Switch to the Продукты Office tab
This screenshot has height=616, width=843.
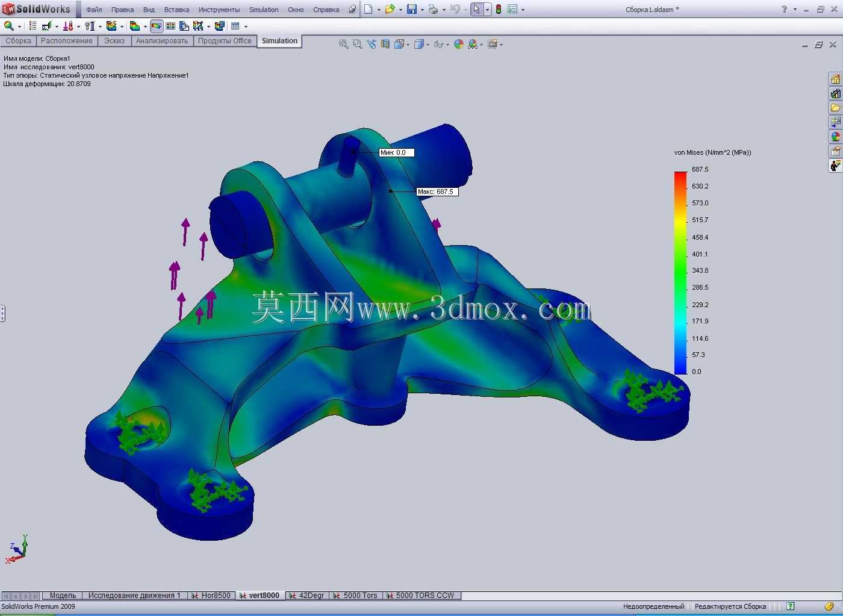225,41
